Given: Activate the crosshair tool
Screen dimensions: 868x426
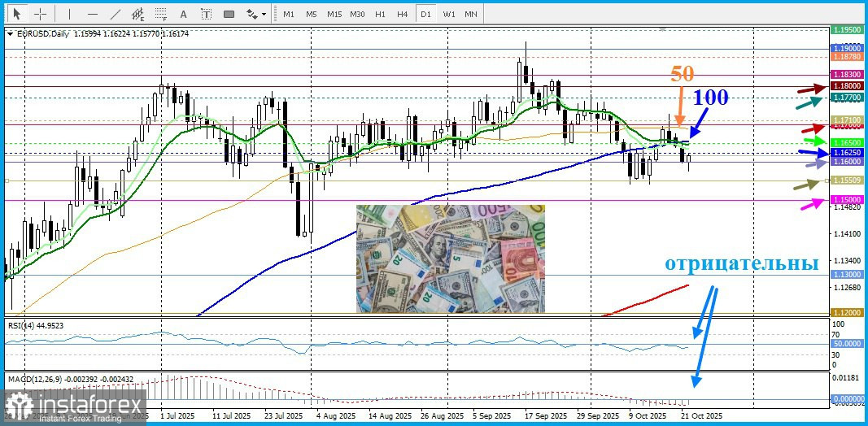Looking at the screenshot, I should (x=39, y=14).
